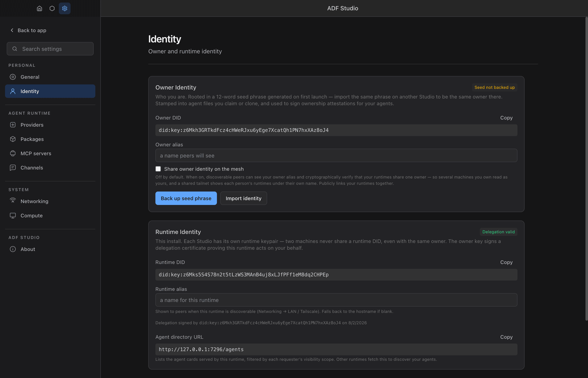Click the Owner alias input field
The image size is (588, 378).
[x=336, y=156]
